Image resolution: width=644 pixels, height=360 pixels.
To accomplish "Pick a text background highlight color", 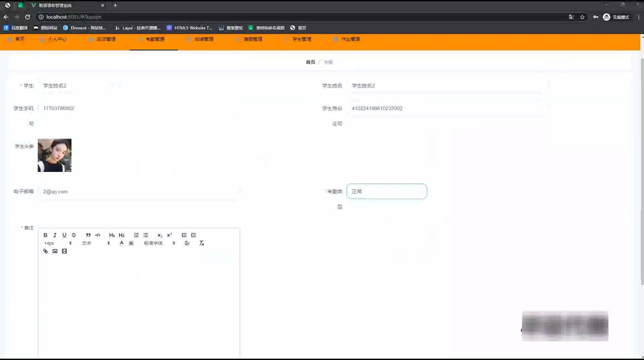I will click(x=131, y=243).
